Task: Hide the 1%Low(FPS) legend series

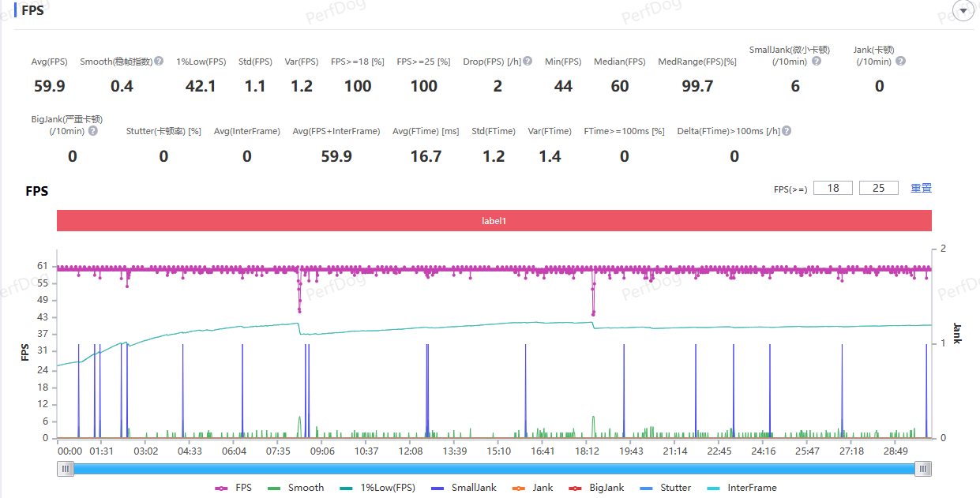Action: pyautogui.click(x=377, y=488)
